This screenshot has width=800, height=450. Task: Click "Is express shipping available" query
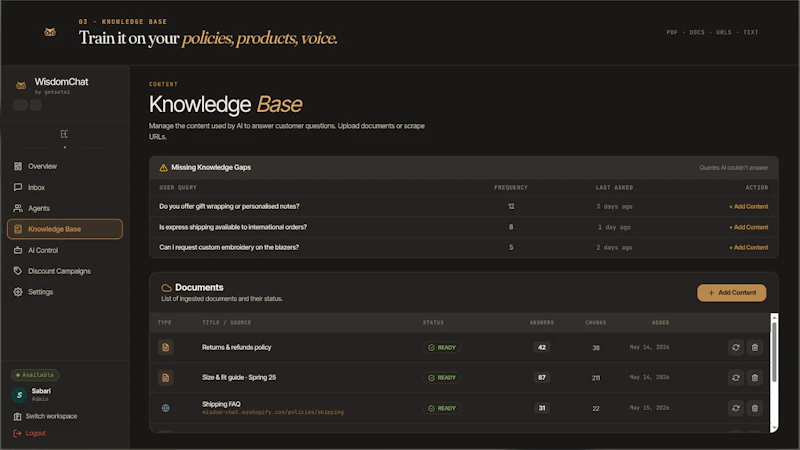click(233, 227)
